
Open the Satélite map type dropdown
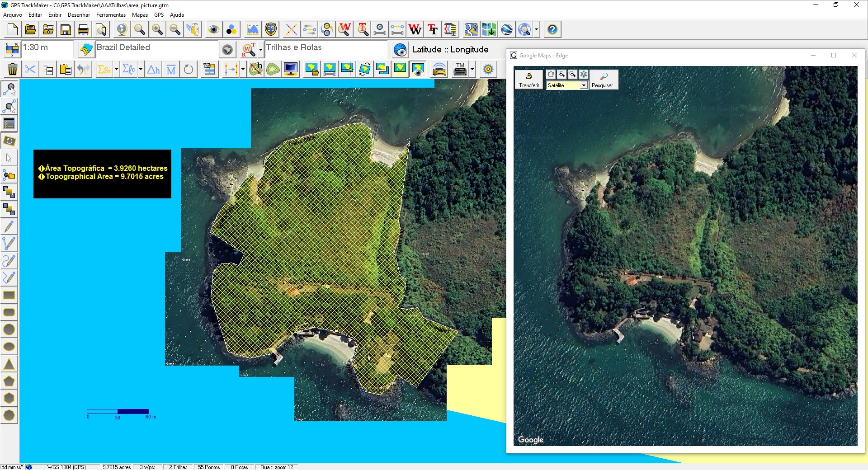[583, 85]
